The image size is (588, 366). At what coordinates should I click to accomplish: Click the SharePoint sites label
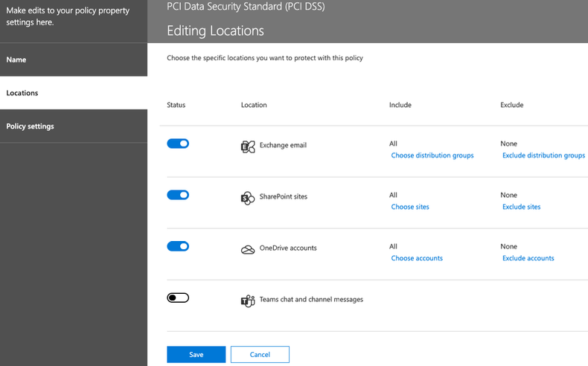[x=283, y=196]
